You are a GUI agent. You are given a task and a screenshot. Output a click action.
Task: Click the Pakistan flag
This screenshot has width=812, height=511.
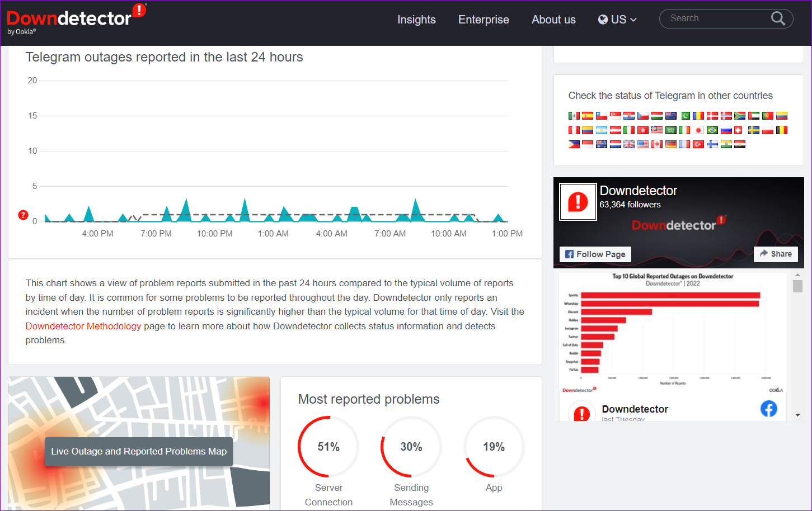tap(684, 116)
